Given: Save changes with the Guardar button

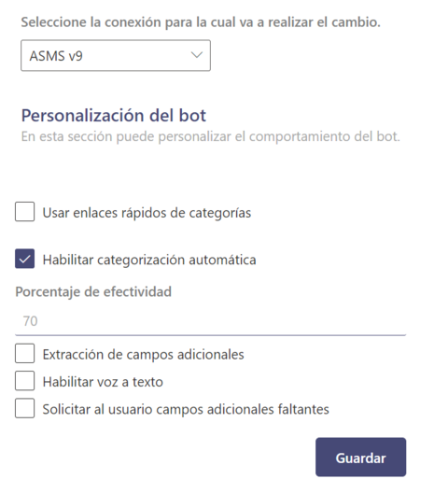Looking at the screenshot, I should point(360,457).
